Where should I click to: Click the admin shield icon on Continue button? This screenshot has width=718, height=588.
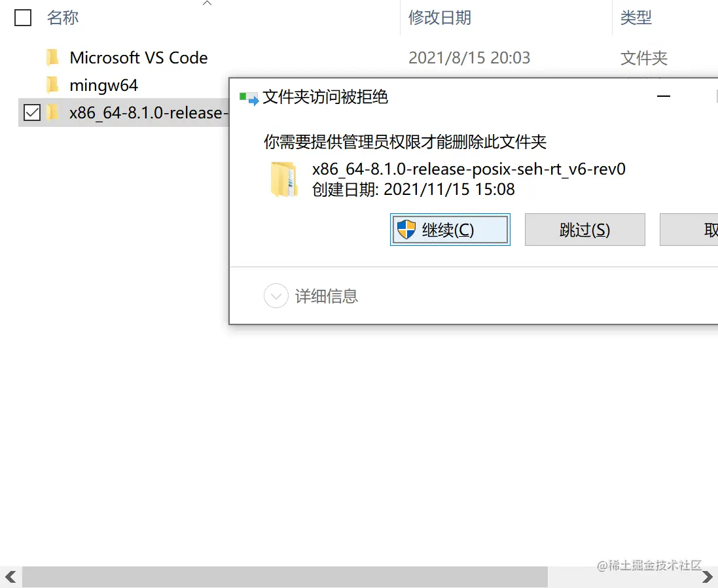coord(406,230)
